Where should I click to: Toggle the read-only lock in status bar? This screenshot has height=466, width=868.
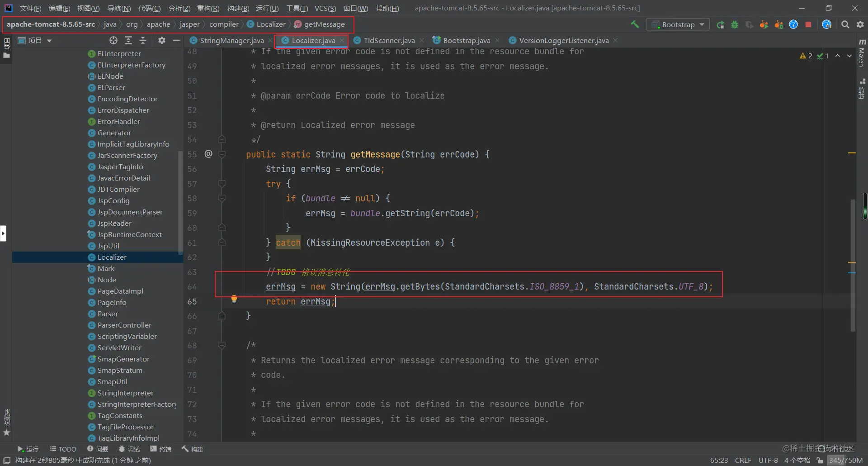tap(820, 461)
